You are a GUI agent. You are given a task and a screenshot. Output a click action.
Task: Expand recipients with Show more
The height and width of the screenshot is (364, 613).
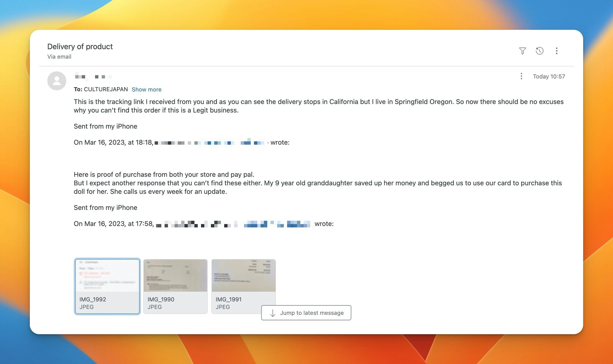146,89
